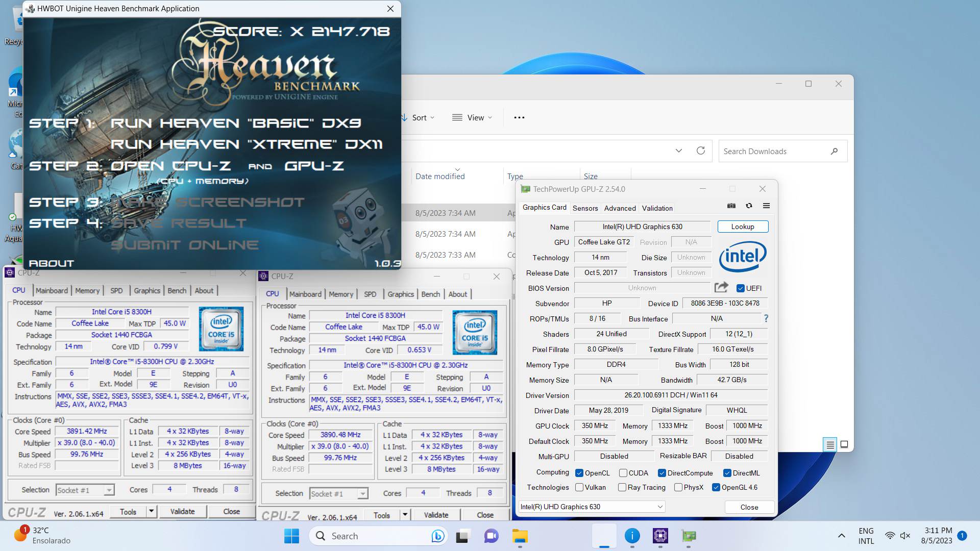Take GPU-Z screenshot with camera icon
Screen dimensions: 980x551
click(731, 206)
